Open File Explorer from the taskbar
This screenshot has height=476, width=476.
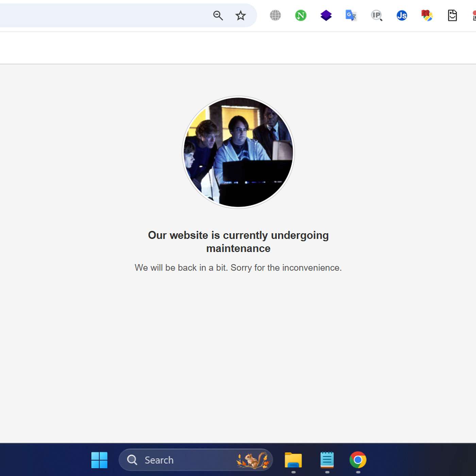pyautogui.click(x=293, y=460)
